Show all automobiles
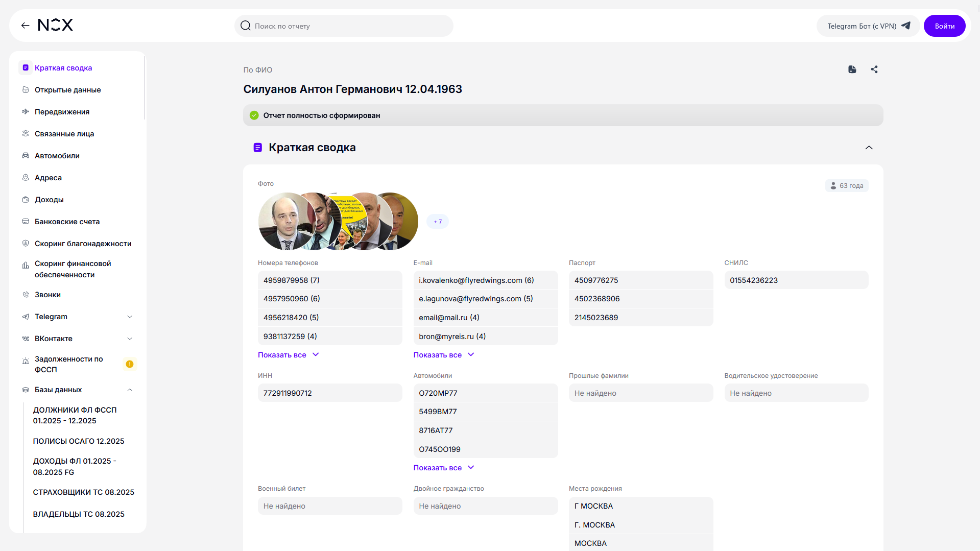Image resolution: width=980 pixels, height=551 pixels. [444, 468]
